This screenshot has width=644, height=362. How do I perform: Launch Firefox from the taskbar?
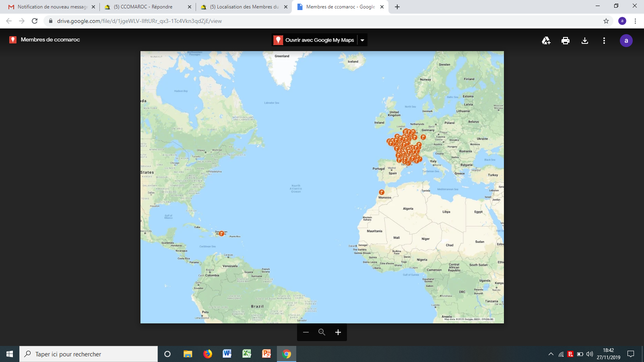207,354
